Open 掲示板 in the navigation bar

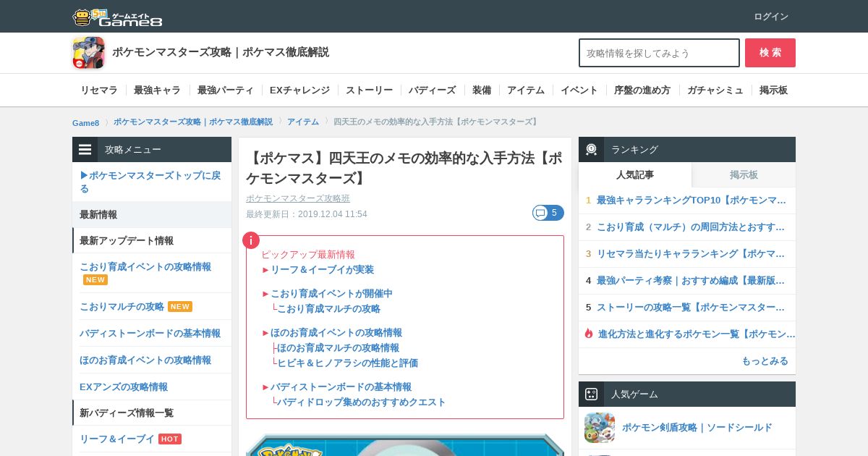click(773, 90)
